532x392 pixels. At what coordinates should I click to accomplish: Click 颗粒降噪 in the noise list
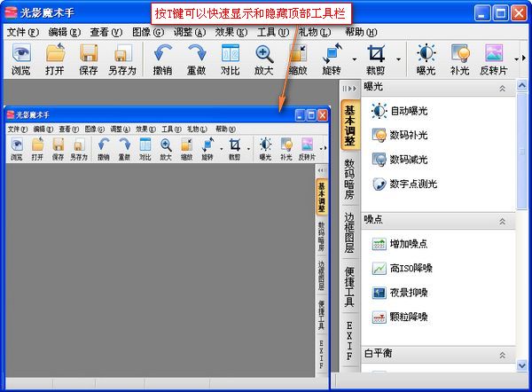[408, 317]
